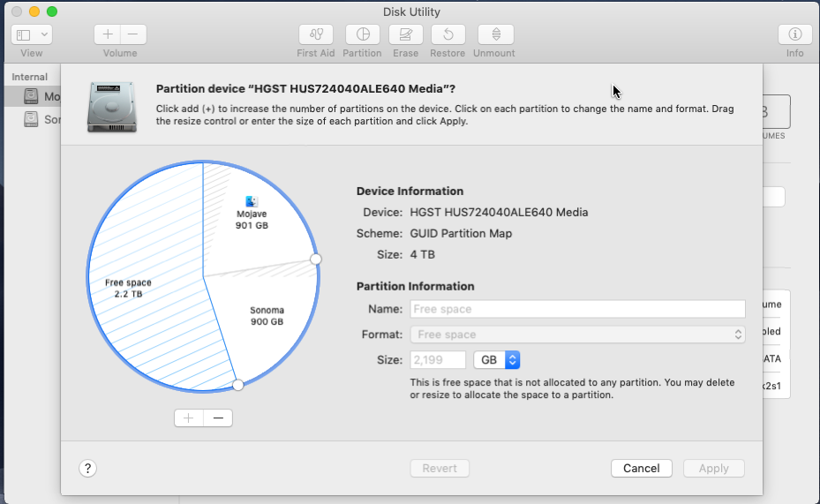This screenshot has height=504, width=820.
Task: Click the 'GUID Partition Map' scheme text
Action: coord(461,234)
